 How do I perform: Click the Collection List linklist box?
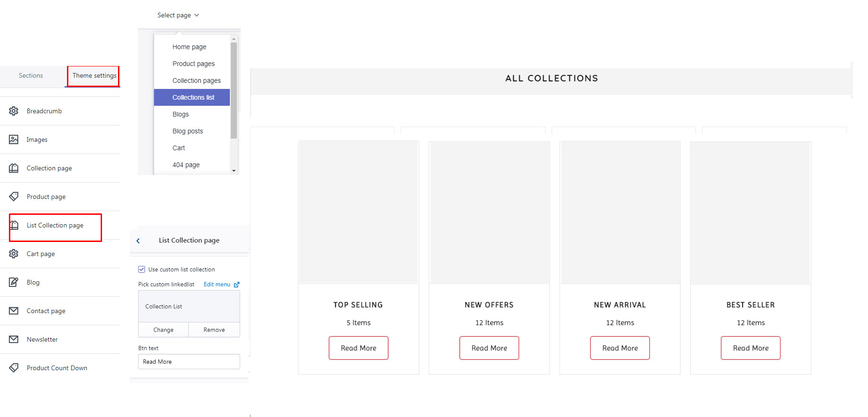point(189,307)
